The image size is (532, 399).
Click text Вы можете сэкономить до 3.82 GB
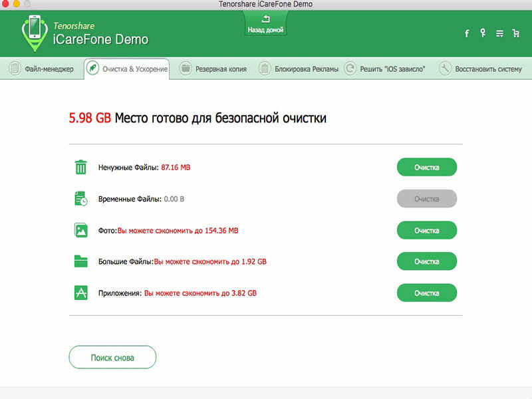(201, 293)
